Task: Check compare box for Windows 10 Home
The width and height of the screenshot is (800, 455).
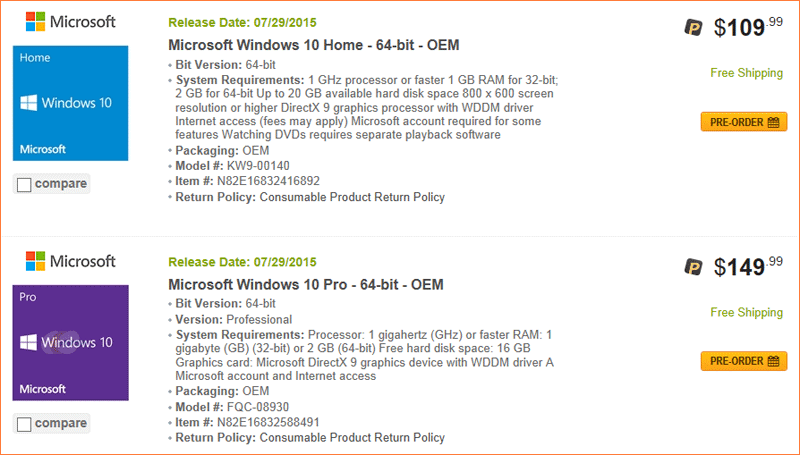Action: click(x=24, y=184)
